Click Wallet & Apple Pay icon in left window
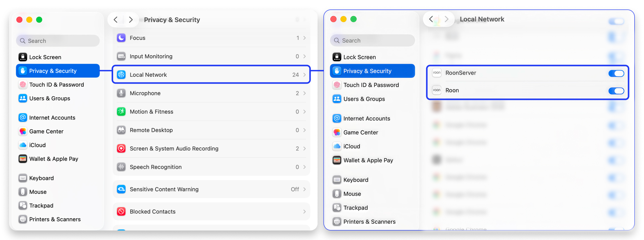This screenshot has width=644, height=240. click(x=23, y=159)
